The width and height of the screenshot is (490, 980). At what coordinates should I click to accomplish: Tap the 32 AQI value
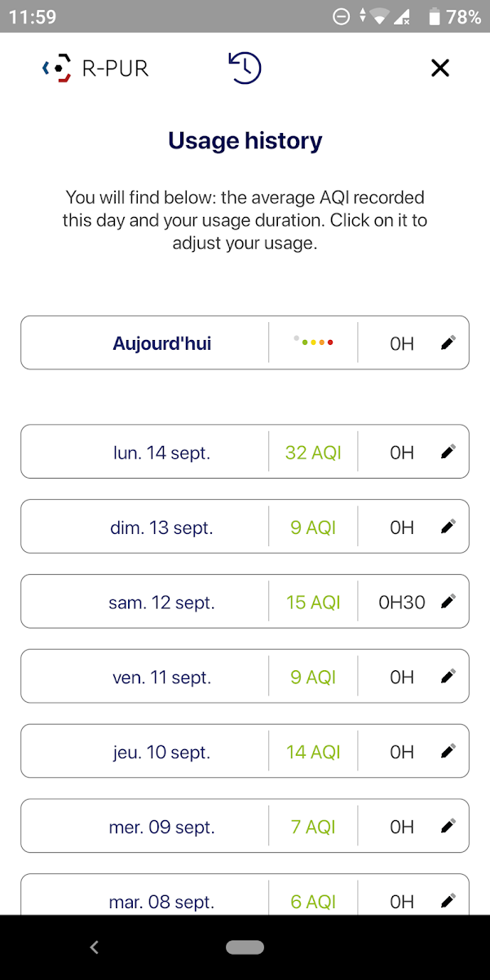313,452
